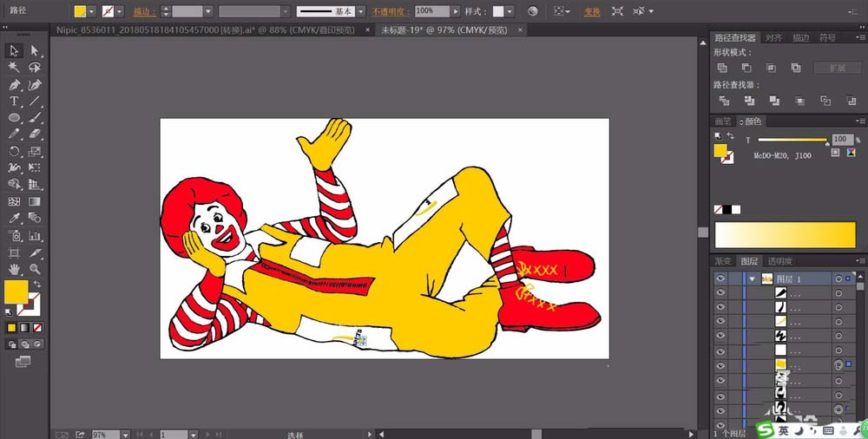868x439 pixels.
Task: Select the Rotate tool
Action: point(14,152)
